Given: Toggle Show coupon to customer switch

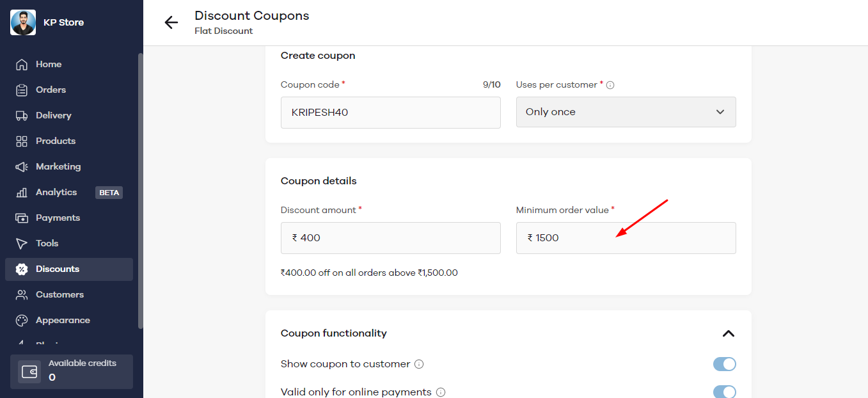Looking at the screenshot, I should coord(724,364).
